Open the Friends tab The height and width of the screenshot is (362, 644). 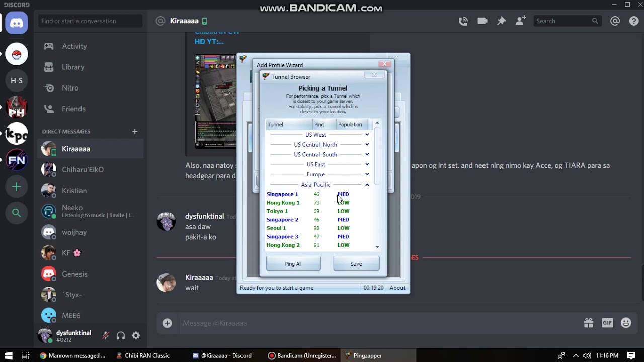pyautogui.click(x=91, y=109)
